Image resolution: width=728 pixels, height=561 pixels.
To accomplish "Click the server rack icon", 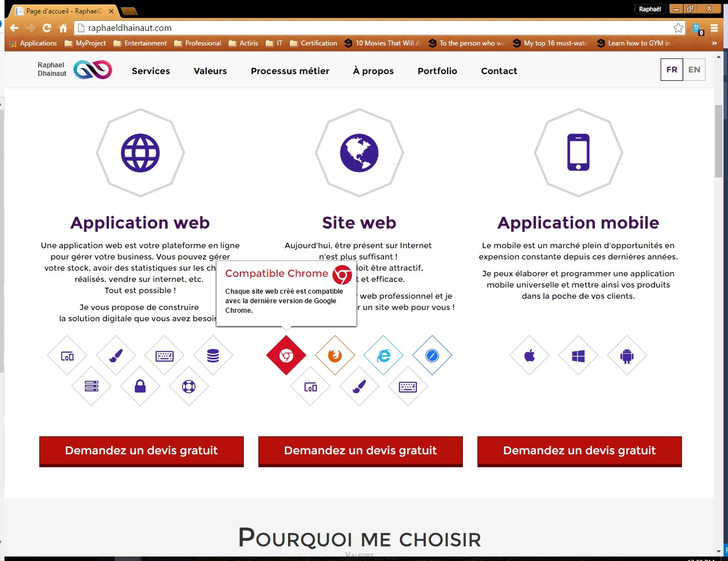I will click(x=92, y=386).
